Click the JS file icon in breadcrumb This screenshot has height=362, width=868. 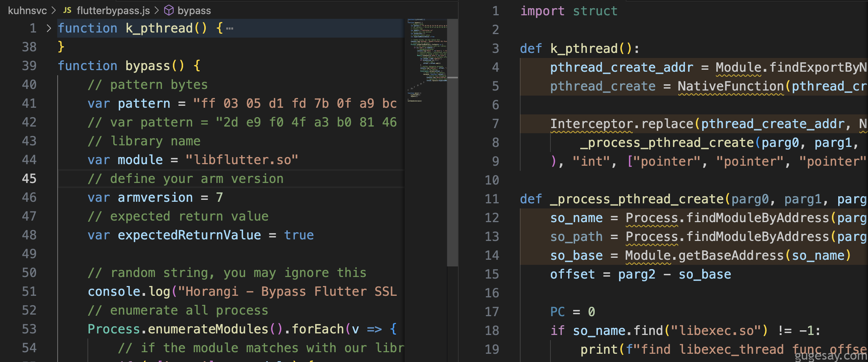click(67, 10)
